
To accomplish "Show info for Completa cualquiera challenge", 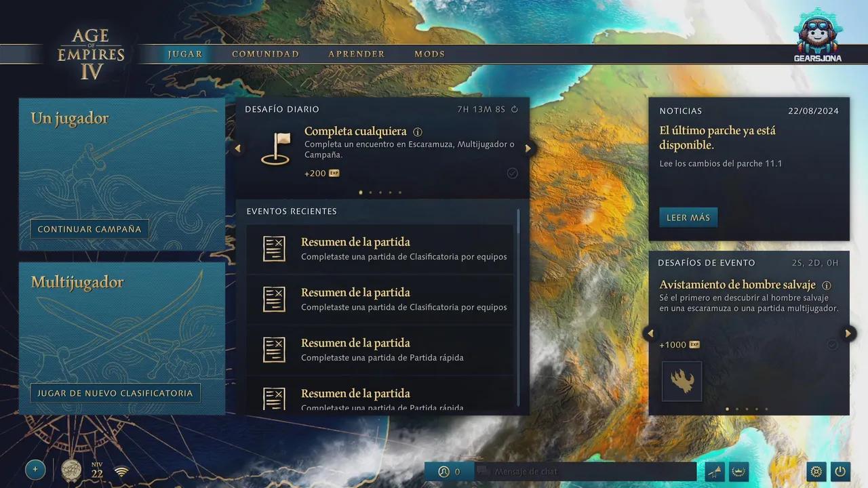I will [x=418, y=132].
